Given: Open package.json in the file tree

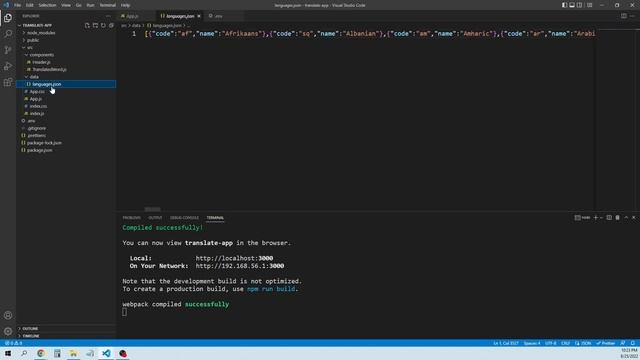Looking at the screenshot, I should (39, 150).
